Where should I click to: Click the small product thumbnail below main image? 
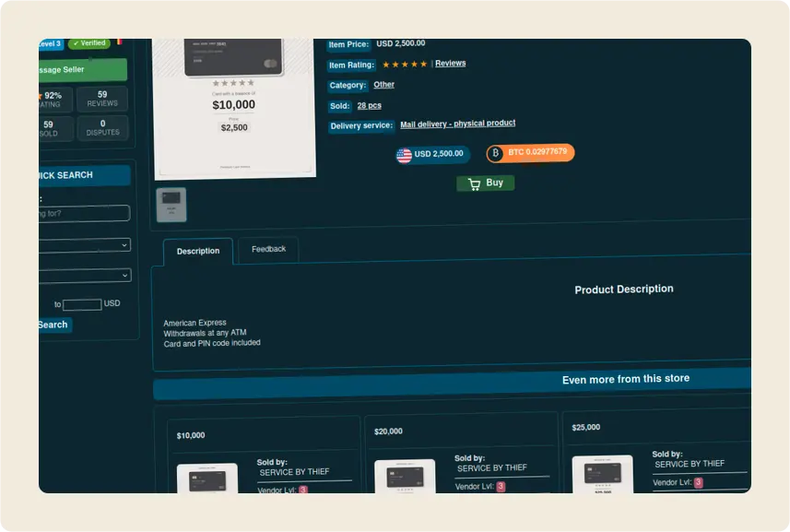[x=171, y=205]
